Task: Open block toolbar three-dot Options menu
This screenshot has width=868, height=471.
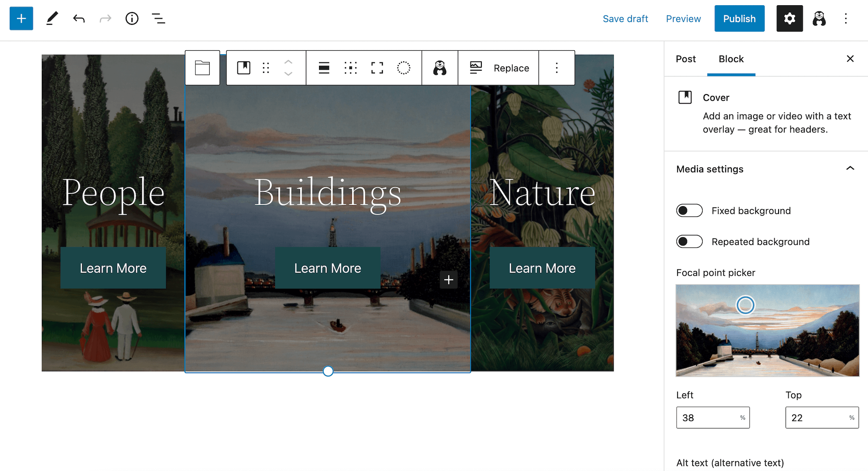Action: click(557, 68)
